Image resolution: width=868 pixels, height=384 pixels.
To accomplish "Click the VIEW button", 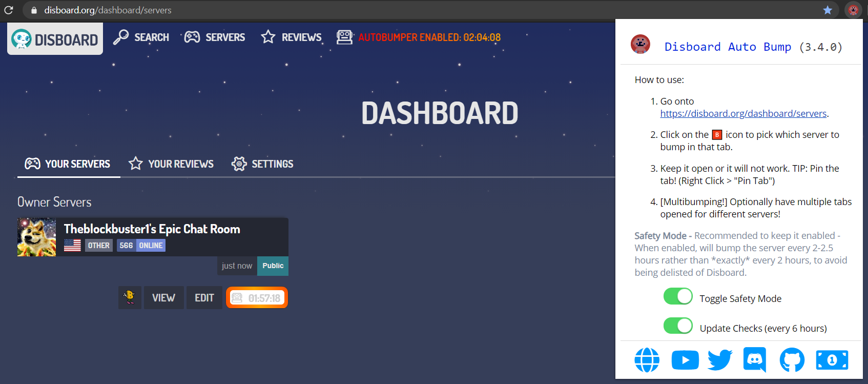I will pyautogui.click(x=164, y=298).
